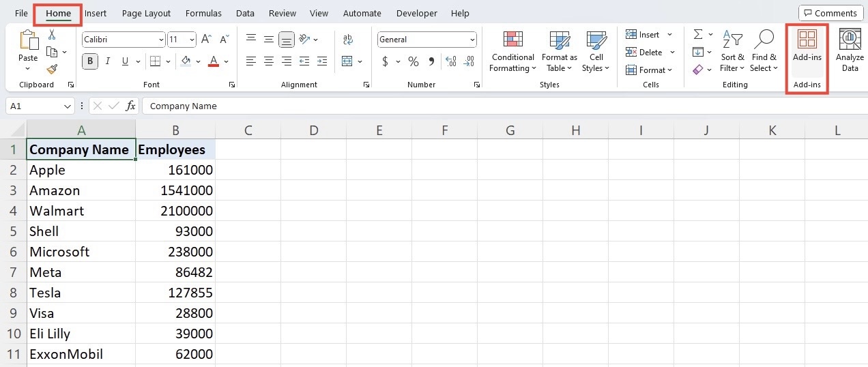Copy using the Copy icon

click(52, 52)
